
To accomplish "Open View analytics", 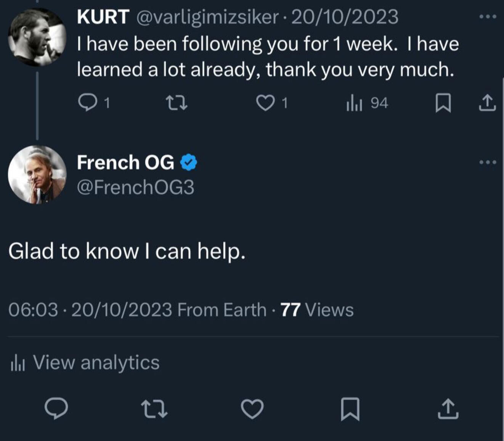I will (85, 362).
